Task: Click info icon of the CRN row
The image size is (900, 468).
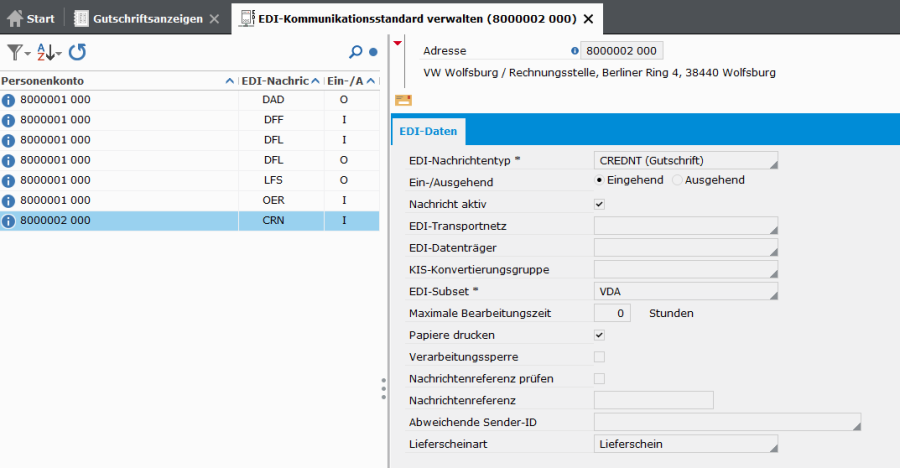Action: point(9,220)
